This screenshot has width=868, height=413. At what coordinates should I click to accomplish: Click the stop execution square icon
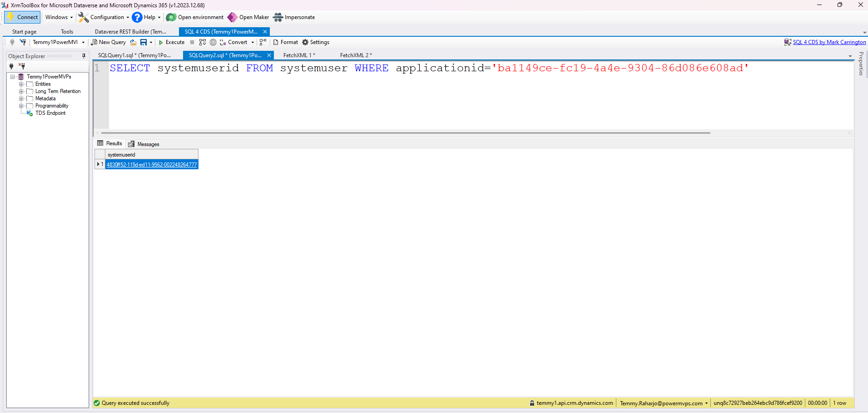(x=192, y=42)
